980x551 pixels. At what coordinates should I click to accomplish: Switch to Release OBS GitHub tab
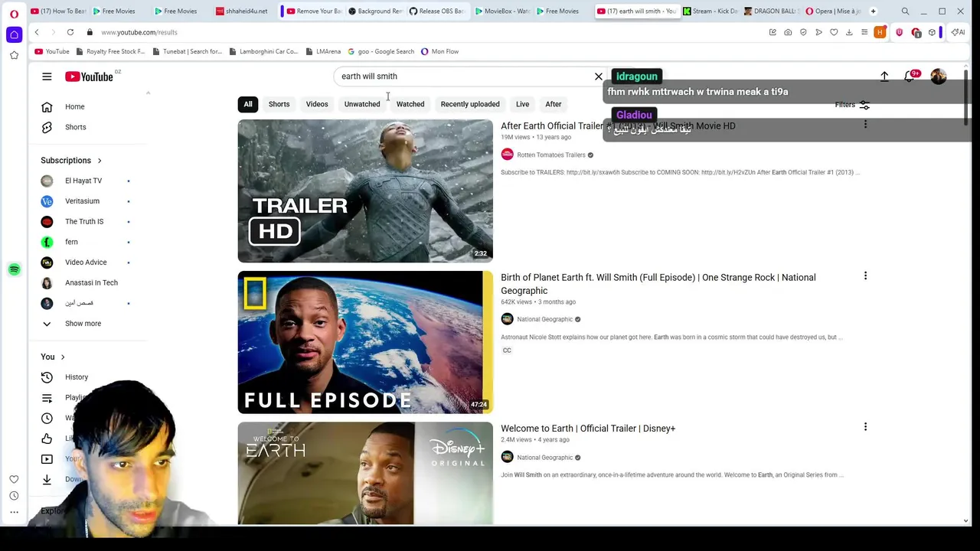[436, 11]
